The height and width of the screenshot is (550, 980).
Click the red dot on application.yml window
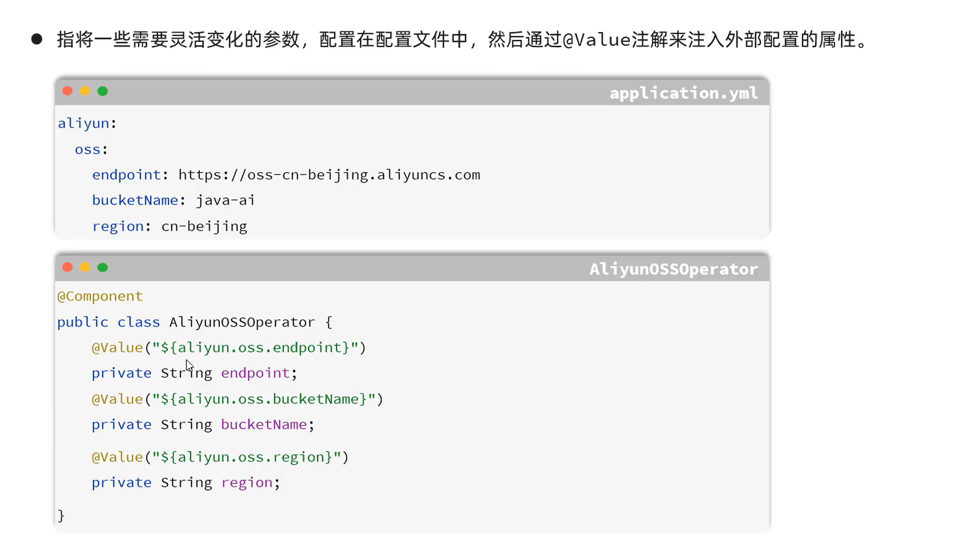point(67,91)
